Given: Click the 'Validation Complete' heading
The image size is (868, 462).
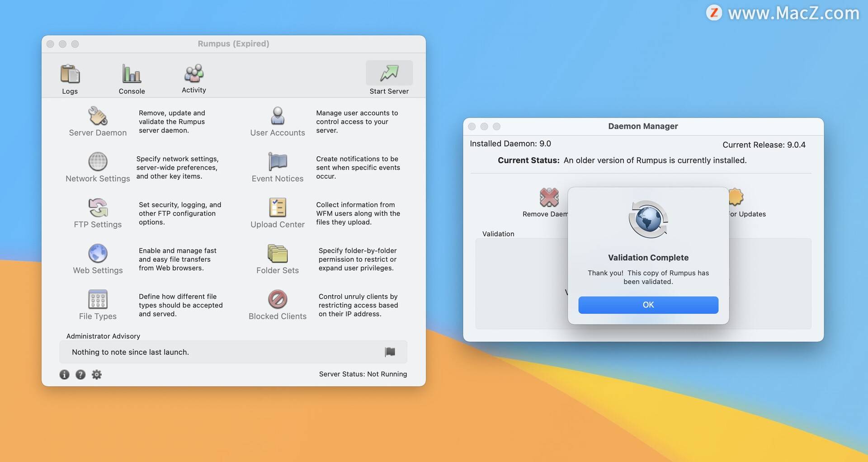Looking at the screenshot, I should 648,258.
